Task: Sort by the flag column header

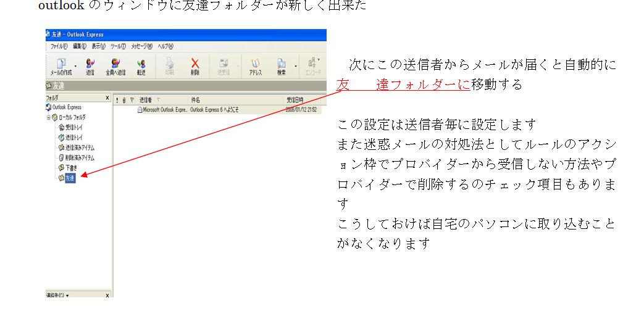Action: point(132,100)
